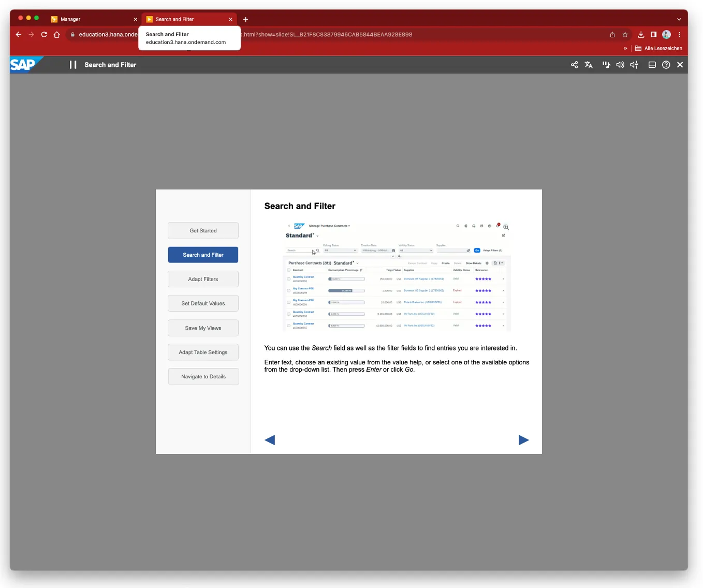This screenshot has width=703, height=588.
Task: Open the language translation icon
Action: coord(589,65)
